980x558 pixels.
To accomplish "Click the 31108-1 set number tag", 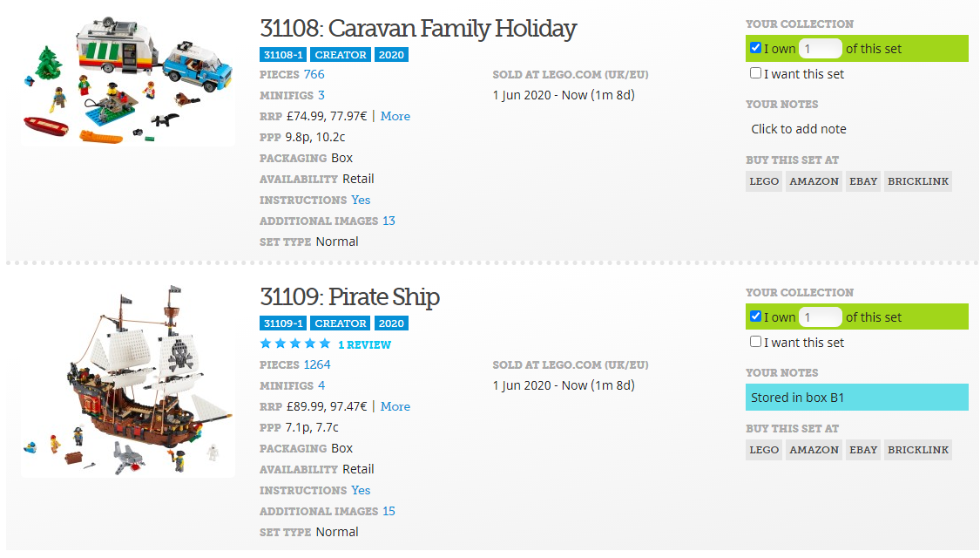I will pyautogui.click(x=282, y=55).
